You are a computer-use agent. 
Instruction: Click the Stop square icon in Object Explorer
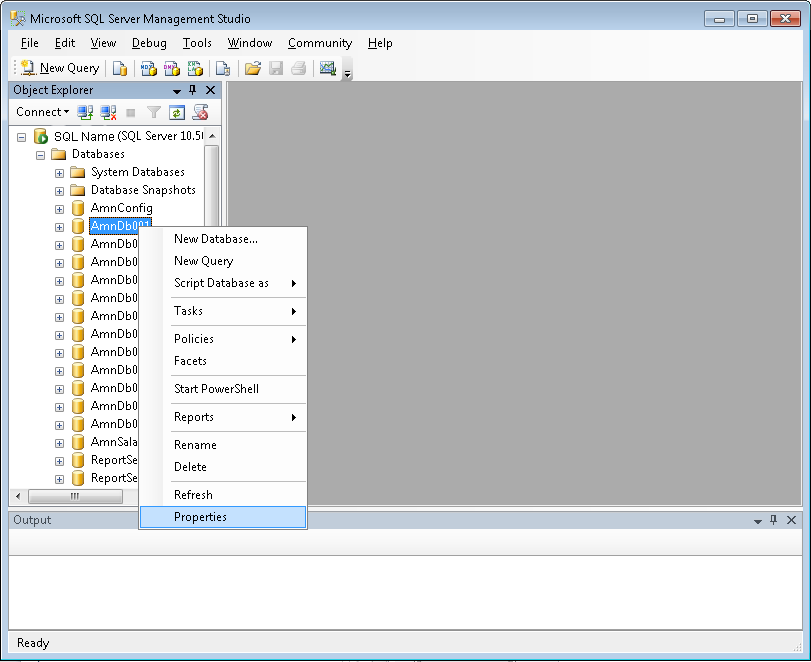pos(131,113)
